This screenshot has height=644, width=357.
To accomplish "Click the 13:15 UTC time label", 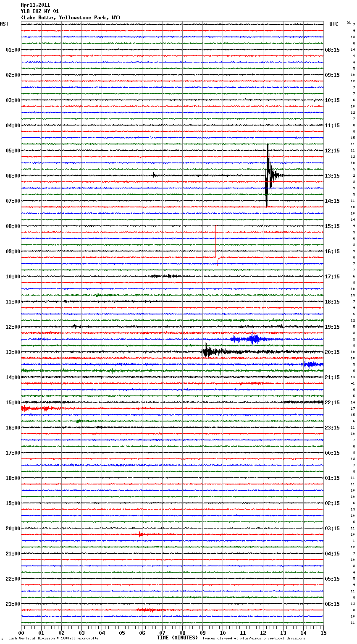I will tap(332, 176).
